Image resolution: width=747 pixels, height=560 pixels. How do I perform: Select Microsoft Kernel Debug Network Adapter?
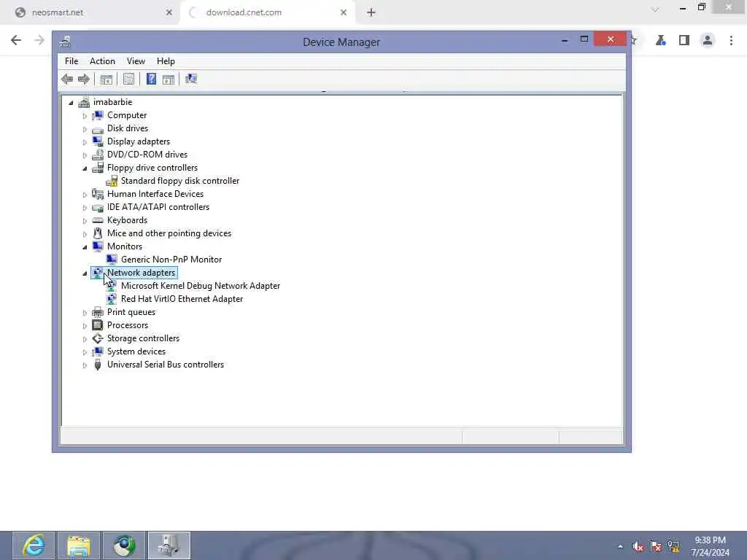(x=201, y=286)
